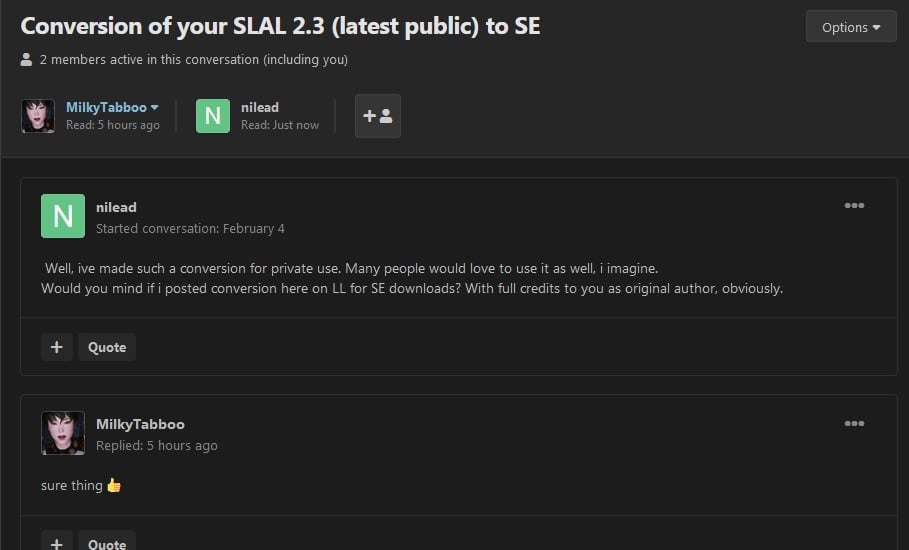
Task: Click the add member icon button
Action: pyautogui.click(x=378, y=116)
